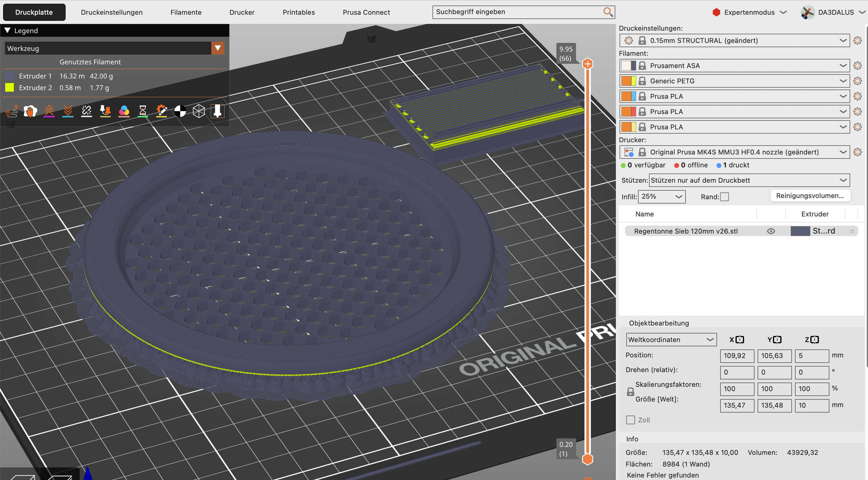Click the search magnifier icon
Screen dimensions: 868x480
click(x=608, y=12)
